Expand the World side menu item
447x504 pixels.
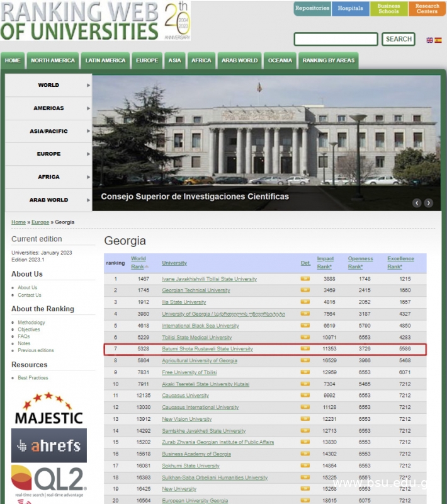pyautogui.click(x=48, y=85)
